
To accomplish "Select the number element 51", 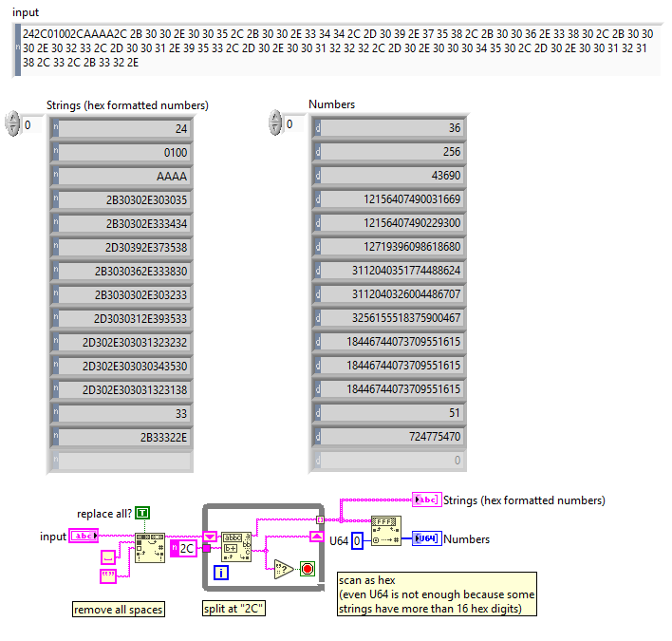I will click(389, 412).
